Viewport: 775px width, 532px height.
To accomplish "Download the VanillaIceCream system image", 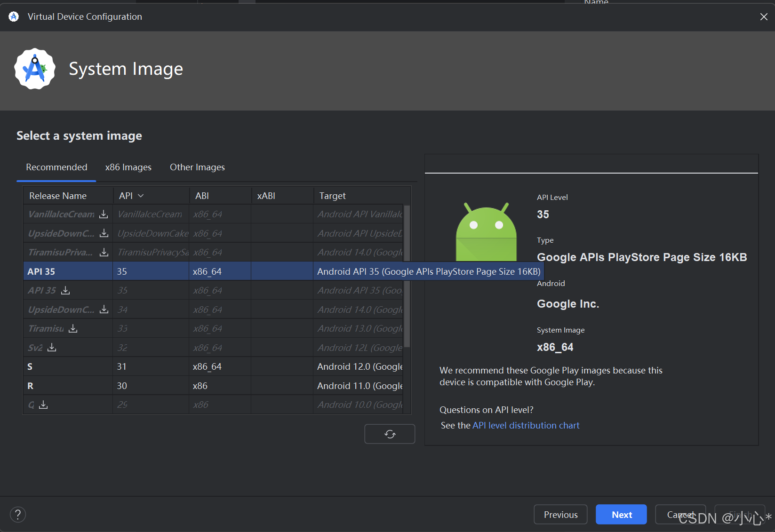I will coord(104,214).
